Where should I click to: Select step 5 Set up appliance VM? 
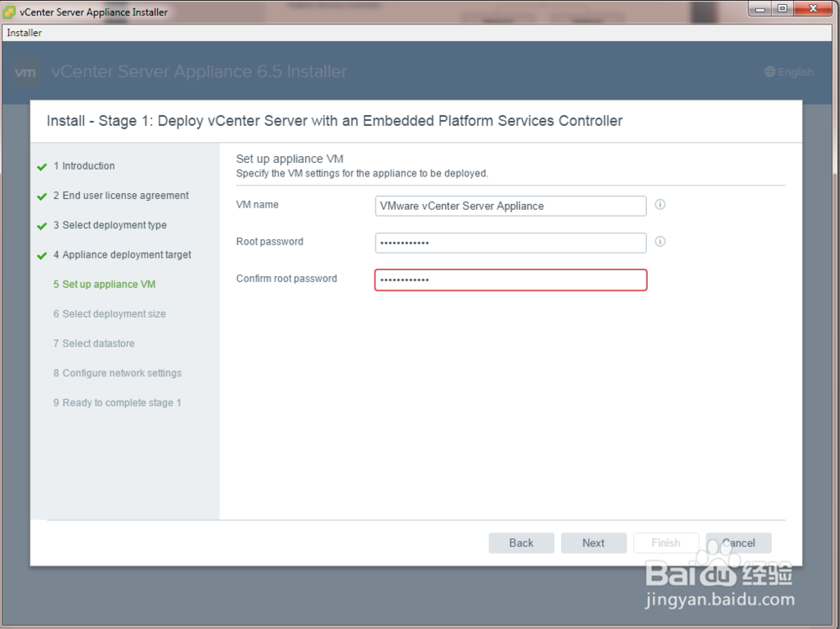tap(104, 285)
